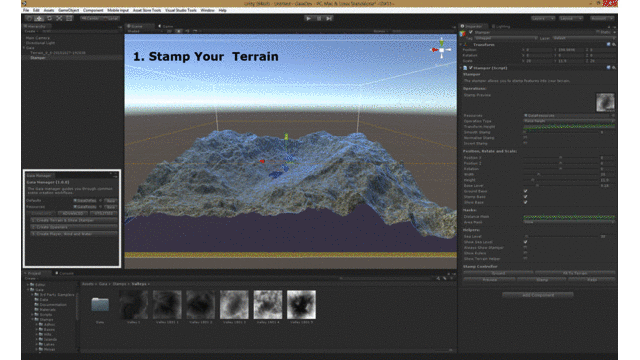640x360 pixels.
Task: Click the Inspector lock icon
Action: pos(608,27)
